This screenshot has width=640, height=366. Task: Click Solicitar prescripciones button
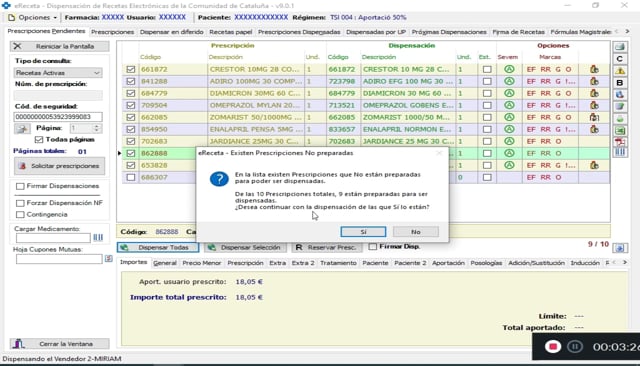60,166
